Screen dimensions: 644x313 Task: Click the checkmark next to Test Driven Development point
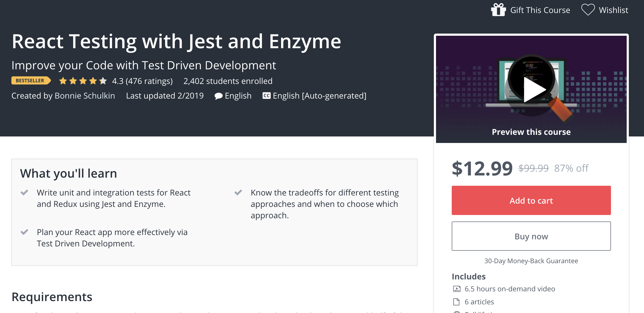click(x=25, y=232)
